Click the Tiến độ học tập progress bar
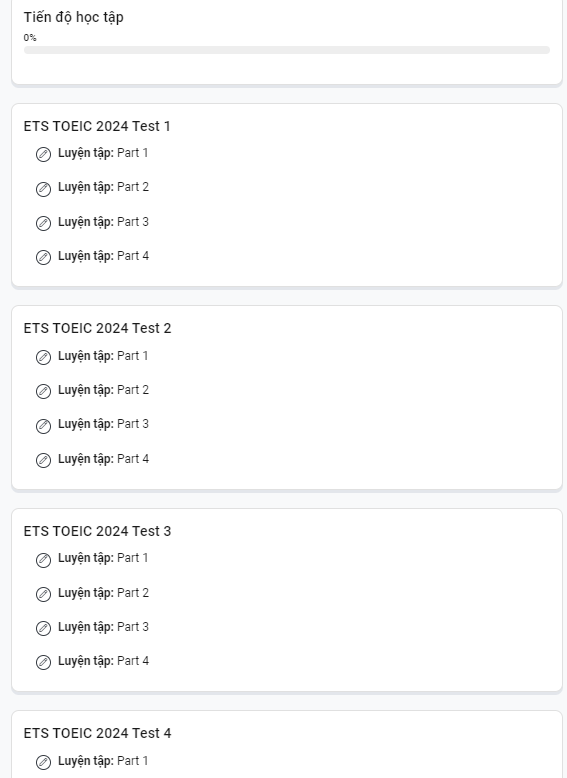Viewport: 567px width, 778px height. (x=287, y=50)
